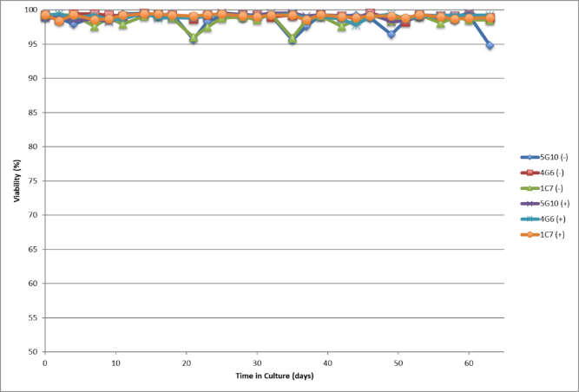
Task: Click the 50 label on the vertical axis
Action: [x=33, y=352]
